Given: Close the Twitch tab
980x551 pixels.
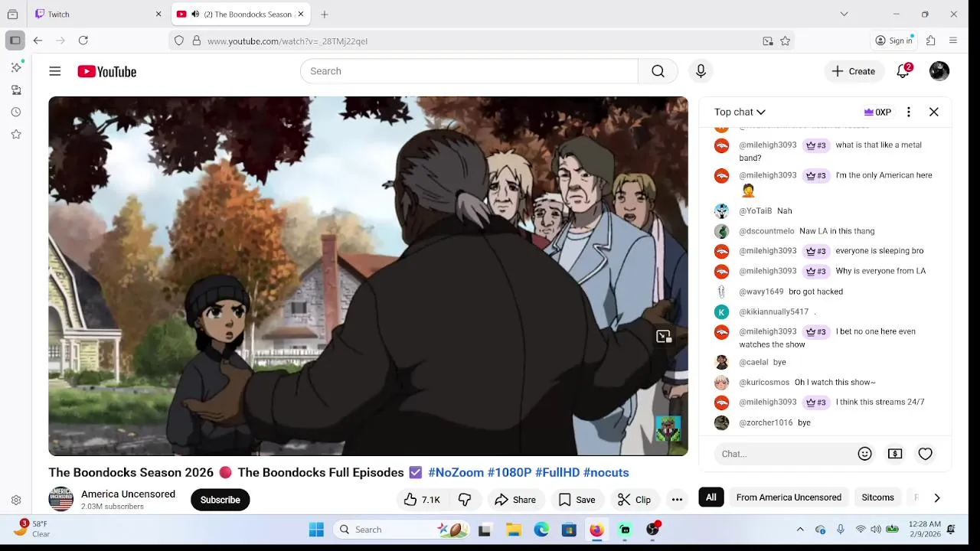Looking at the screenshot, I should point(158,14).
